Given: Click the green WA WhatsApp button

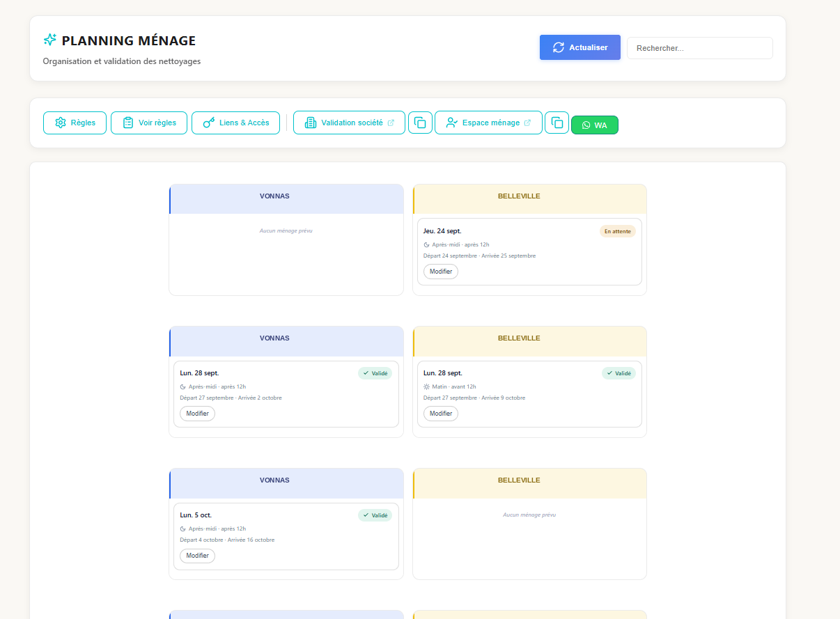Looking at the screenshot, I should pyautogui.click(x=595, y=125).
